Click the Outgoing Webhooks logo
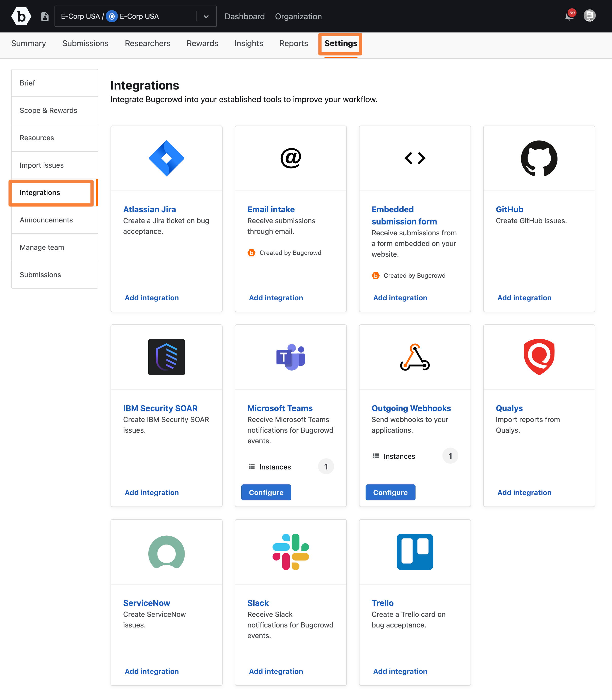This screenshot has width=612, height=700. pos(415,357)
